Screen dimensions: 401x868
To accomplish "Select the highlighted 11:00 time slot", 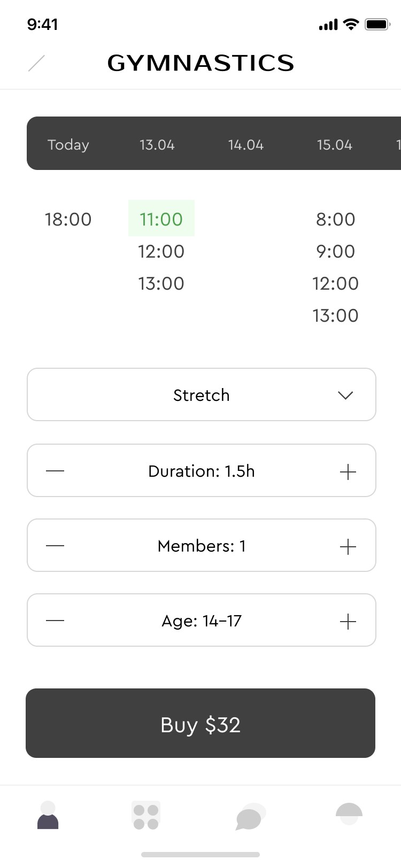I will pos(161,219).
